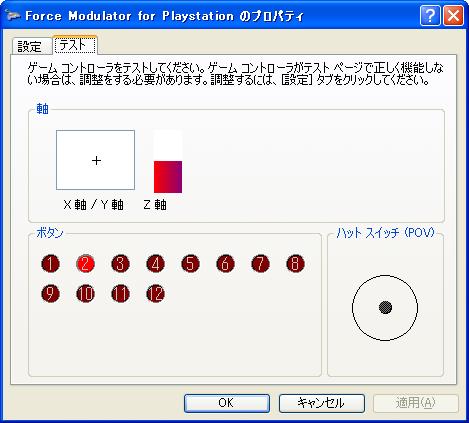Click button indicator number 8
This screenshot has width=469, height=423.
click(295, 264)
